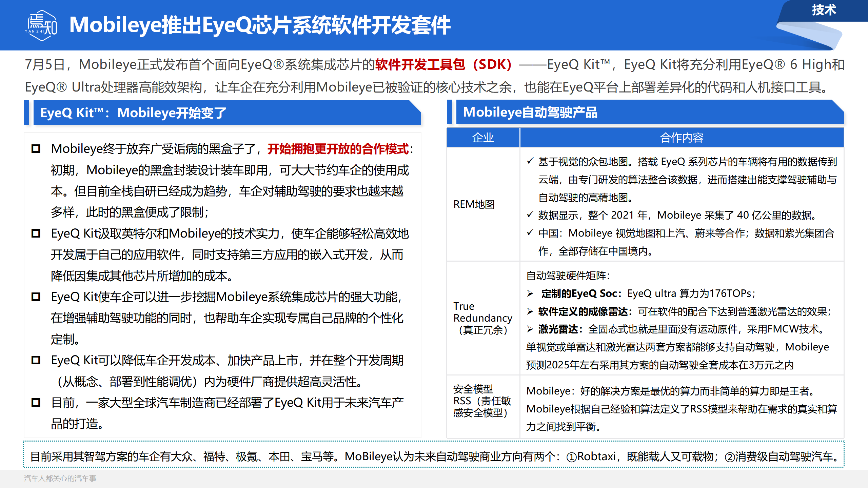This screenshot has width=868, height=488.
Task: Click the text '内为硬件厂商提供超高灵活性'
Action: (280, 382)
